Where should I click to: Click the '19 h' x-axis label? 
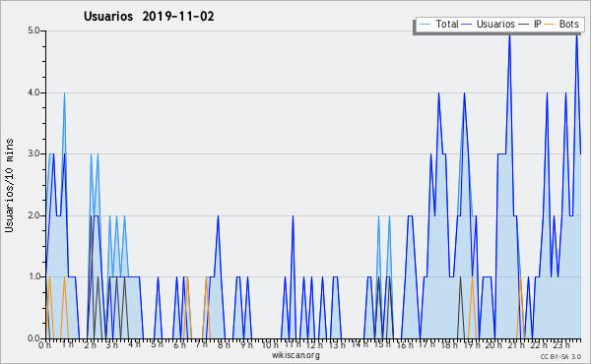pos(471,344)
